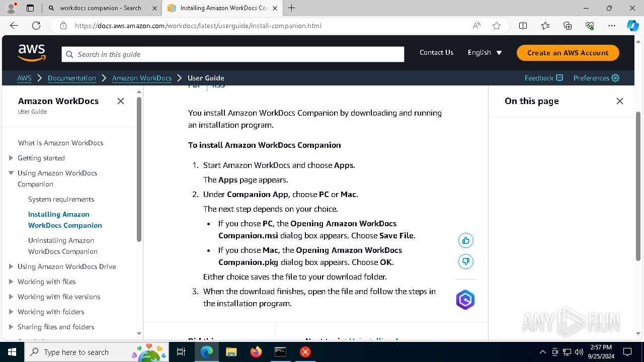
Task: Open Task View on taskbar
Action: (x=182, y=352)
